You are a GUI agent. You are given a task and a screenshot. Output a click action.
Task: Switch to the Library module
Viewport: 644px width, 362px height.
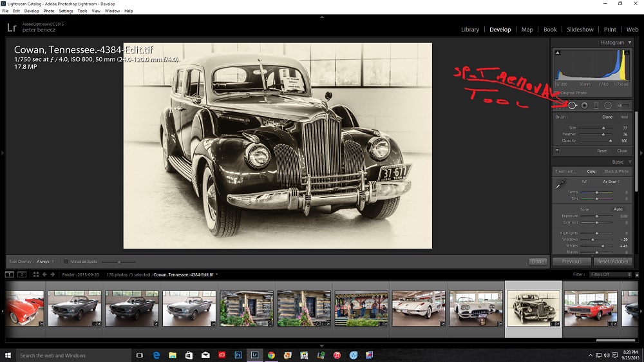click(470, 30)
